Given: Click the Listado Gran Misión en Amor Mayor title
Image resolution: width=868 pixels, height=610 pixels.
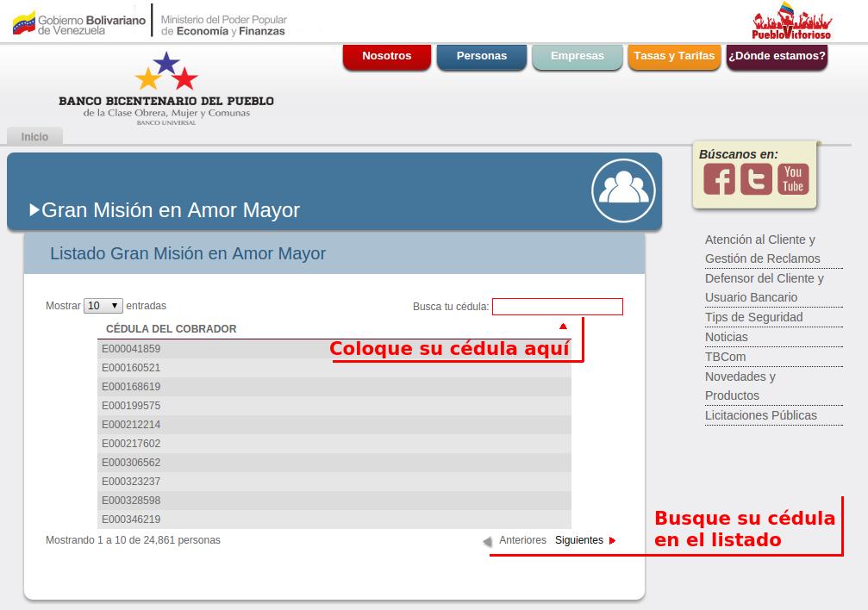Looking at the screenshot, I should pyautogui.click(x=188, y=253).
